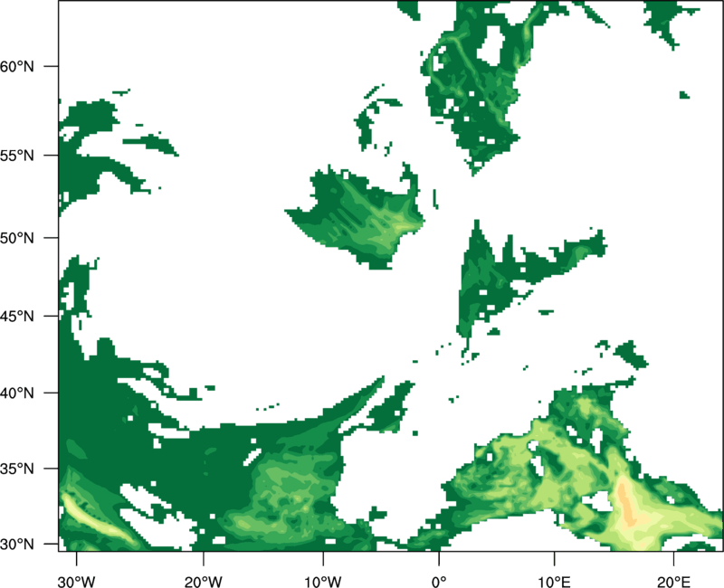This screenshot has height=588, width=724.
Task: Click the 10°W longitude label
Action: (x=323, y=582)
